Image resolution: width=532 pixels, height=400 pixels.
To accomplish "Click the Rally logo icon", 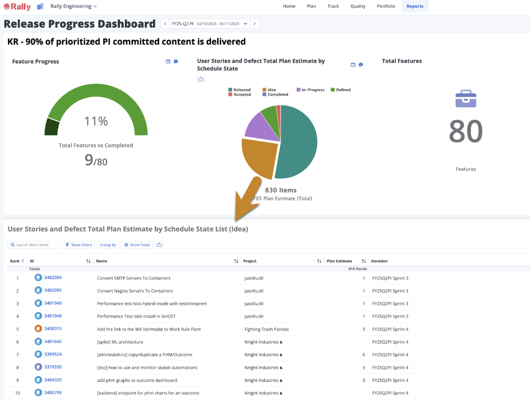I will [7, 7].
